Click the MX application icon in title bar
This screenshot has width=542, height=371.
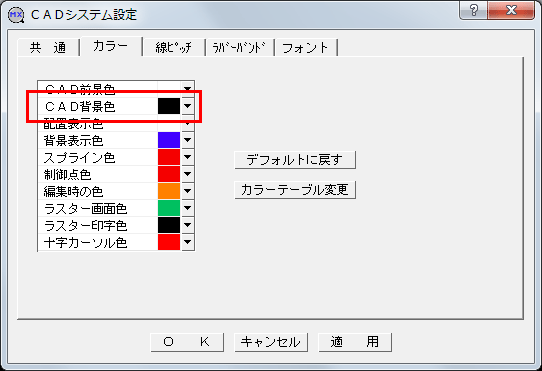(x=16, y=15)
